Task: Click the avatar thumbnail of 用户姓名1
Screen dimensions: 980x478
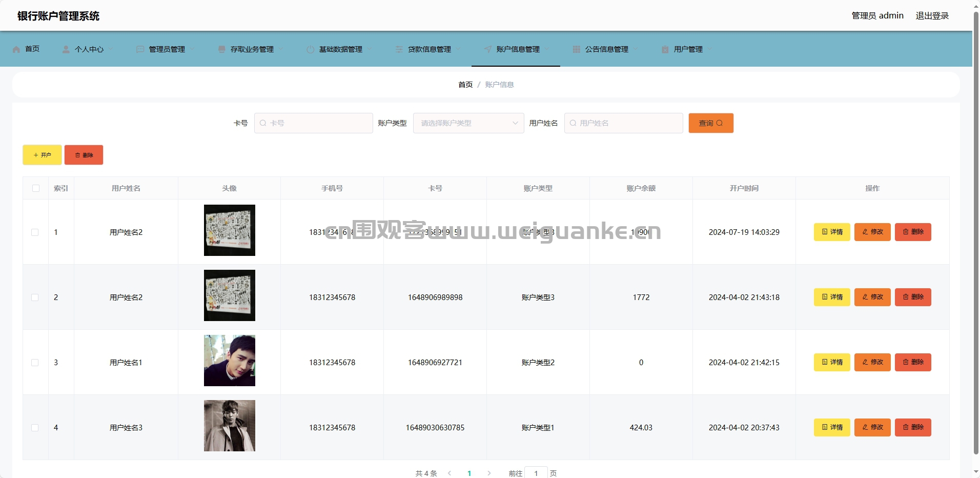Action: pos(230,361)
